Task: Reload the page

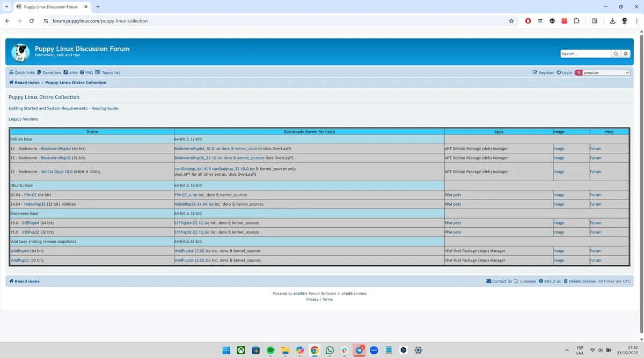Action: point(32,21)
